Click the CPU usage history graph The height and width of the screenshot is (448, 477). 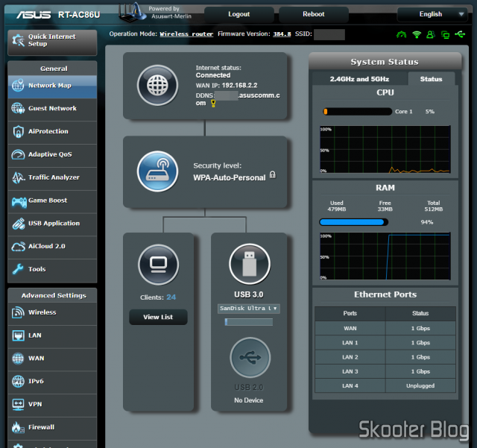pyautogui.click(x=385, y=149)
